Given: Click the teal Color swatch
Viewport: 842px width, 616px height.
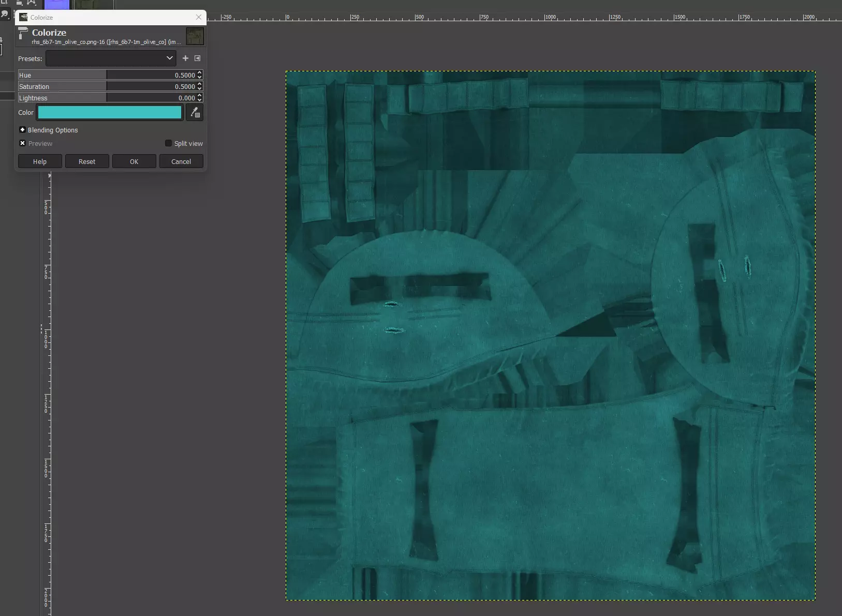Looking at the screenshot, I should [110, 113].
